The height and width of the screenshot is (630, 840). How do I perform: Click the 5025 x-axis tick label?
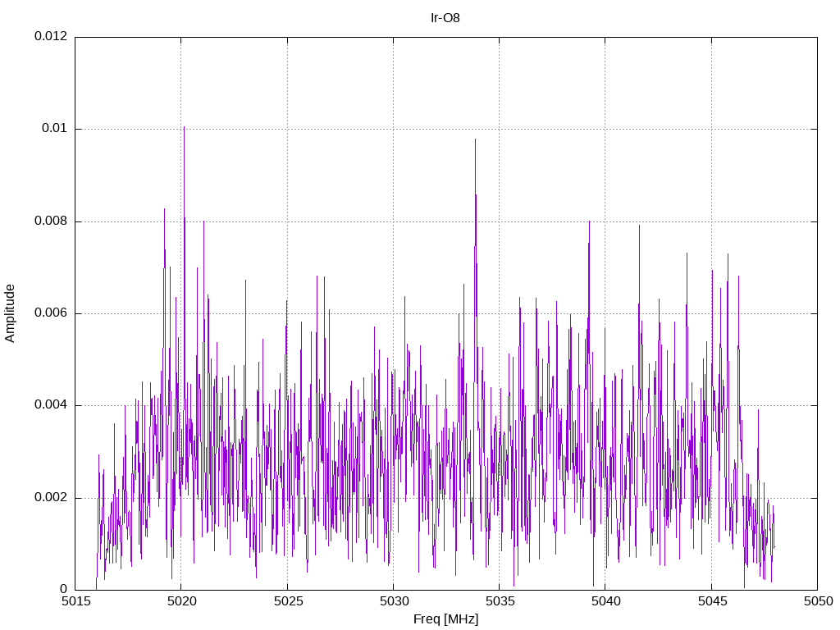288,601
